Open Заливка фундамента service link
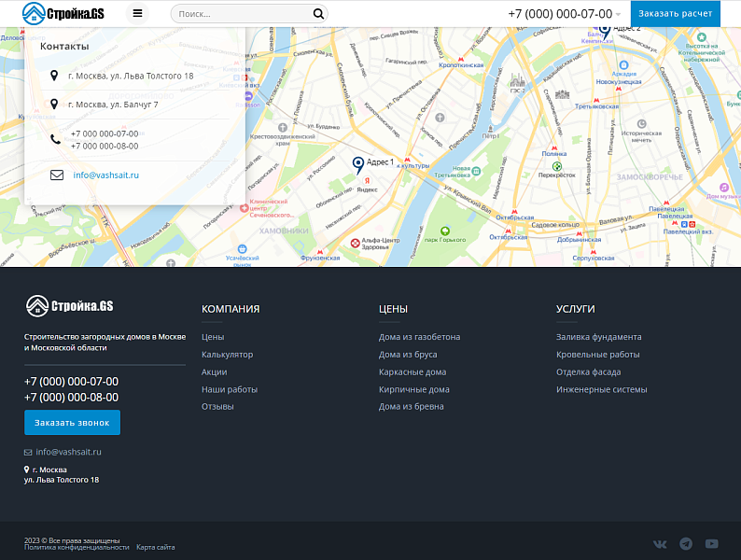The width and height of the screenshot is (741, 560). 598,337
